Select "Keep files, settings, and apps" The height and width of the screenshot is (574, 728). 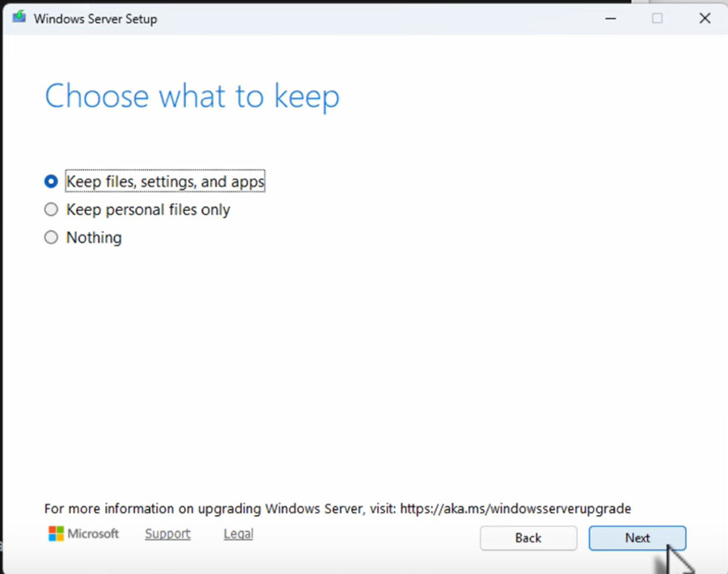point(50,181)
